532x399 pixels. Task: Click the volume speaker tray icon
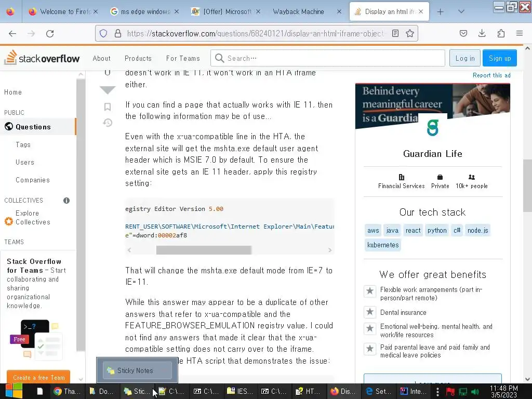[x=475, y=392]
